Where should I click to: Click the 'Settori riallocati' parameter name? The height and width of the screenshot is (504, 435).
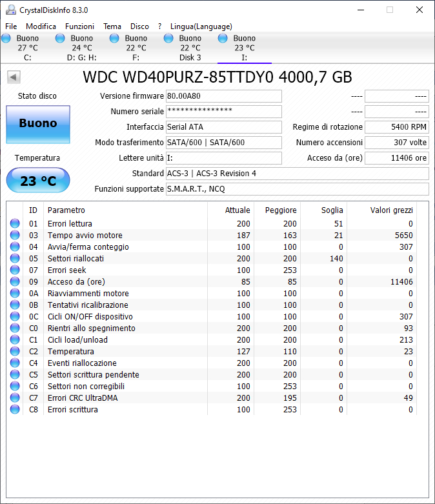pos(76,258)
